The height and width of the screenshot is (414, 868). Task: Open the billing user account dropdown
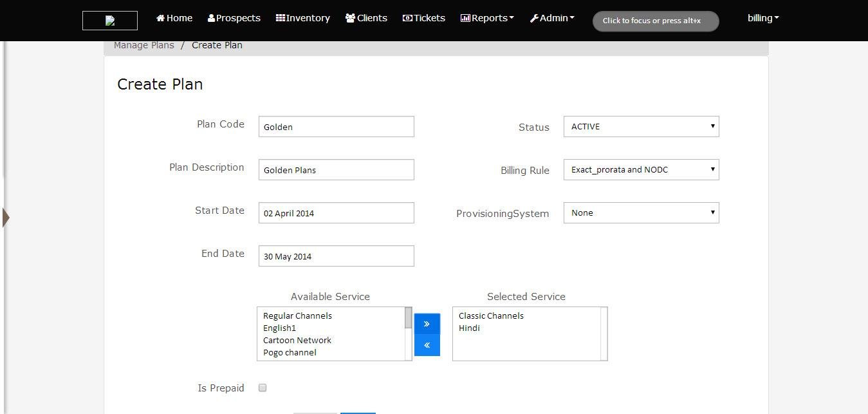(762, 18)
